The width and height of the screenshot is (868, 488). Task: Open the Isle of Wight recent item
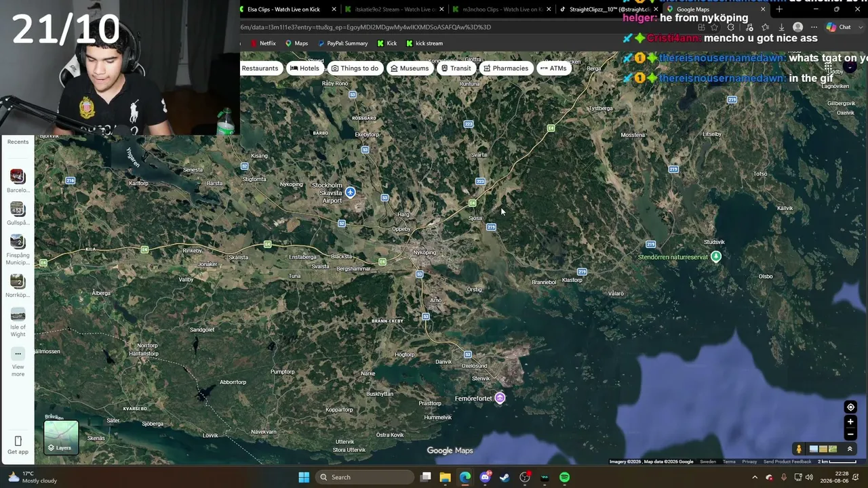click(18, 323)
